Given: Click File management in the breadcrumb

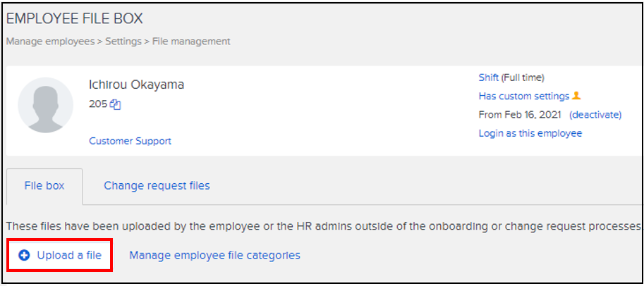Looking at the screenshot, I should coord(191,42).
